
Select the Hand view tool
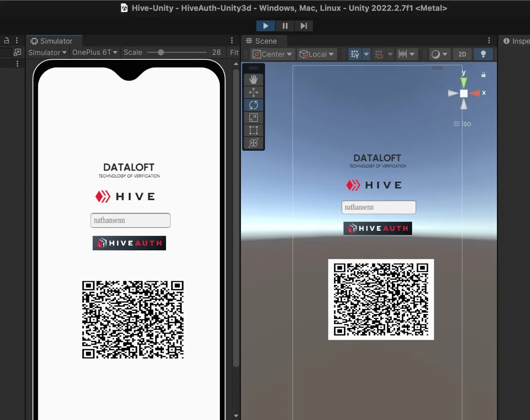(253, 80)
